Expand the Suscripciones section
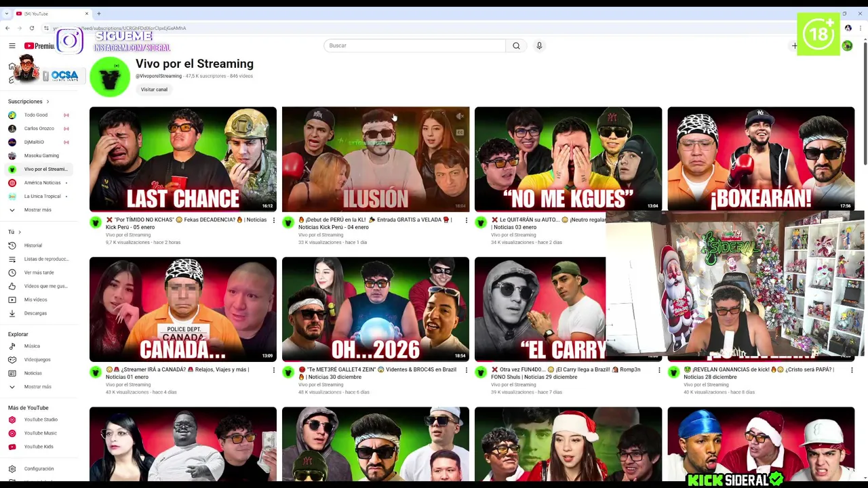The image size is (868, 488). pyautogui.click(x=28, y=102)
